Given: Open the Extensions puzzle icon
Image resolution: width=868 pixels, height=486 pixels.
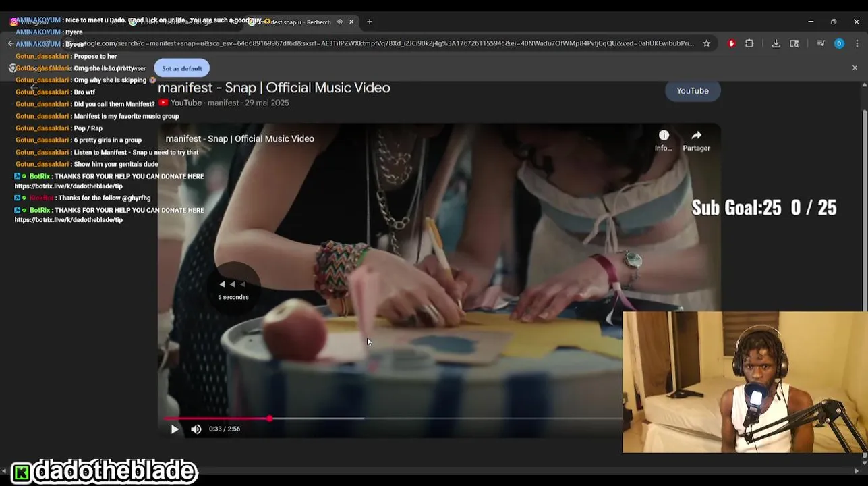Looking at the screenshot, I should pos(749,43).
